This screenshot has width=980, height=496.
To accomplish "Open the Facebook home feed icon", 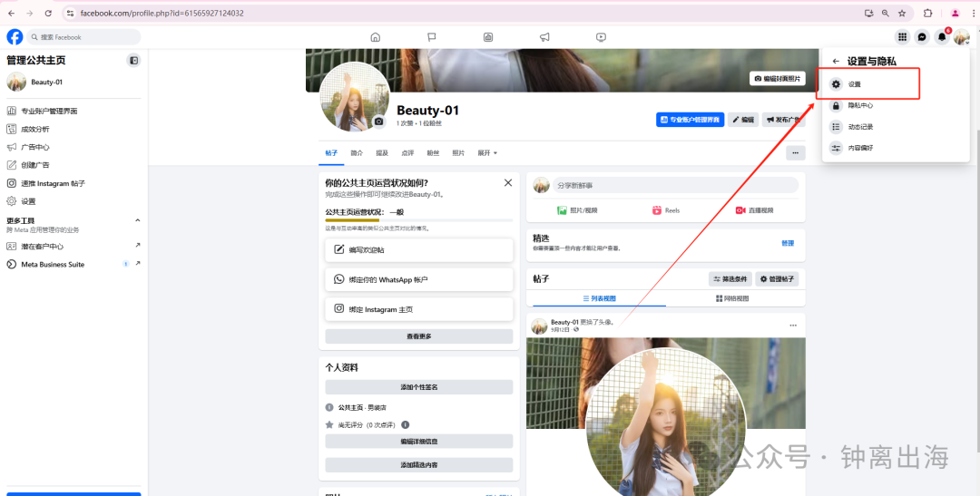I will [x=375, y=37].
